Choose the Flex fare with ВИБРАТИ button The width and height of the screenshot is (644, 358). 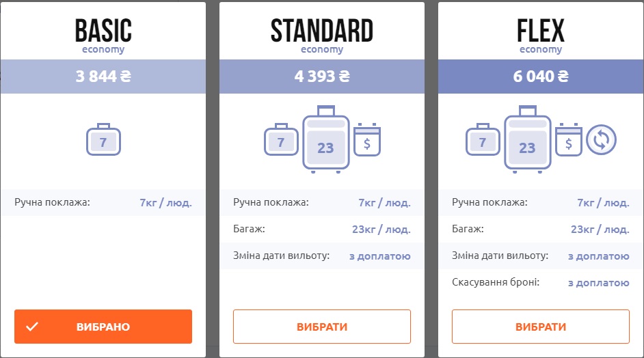click(541, 327)
